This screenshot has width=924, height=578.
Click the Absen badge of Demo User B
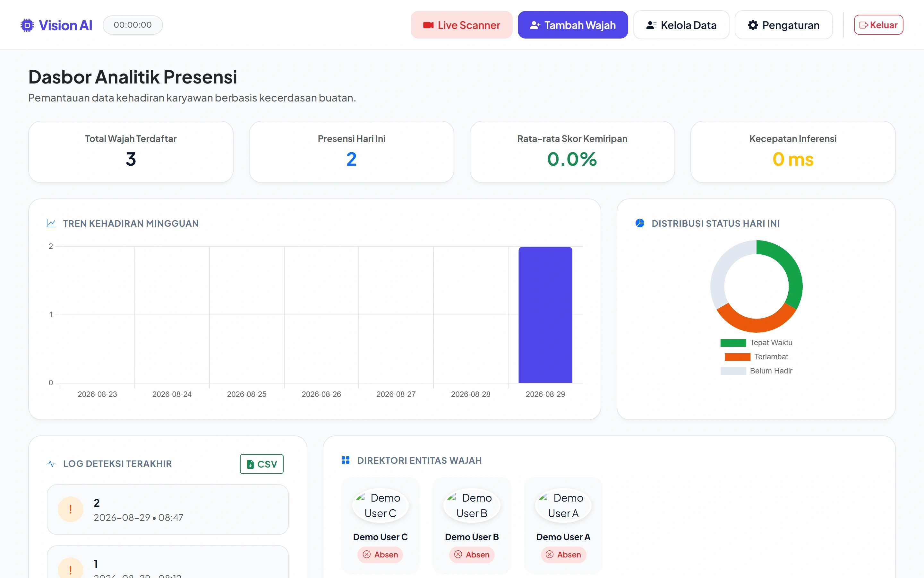coord(472,555)
